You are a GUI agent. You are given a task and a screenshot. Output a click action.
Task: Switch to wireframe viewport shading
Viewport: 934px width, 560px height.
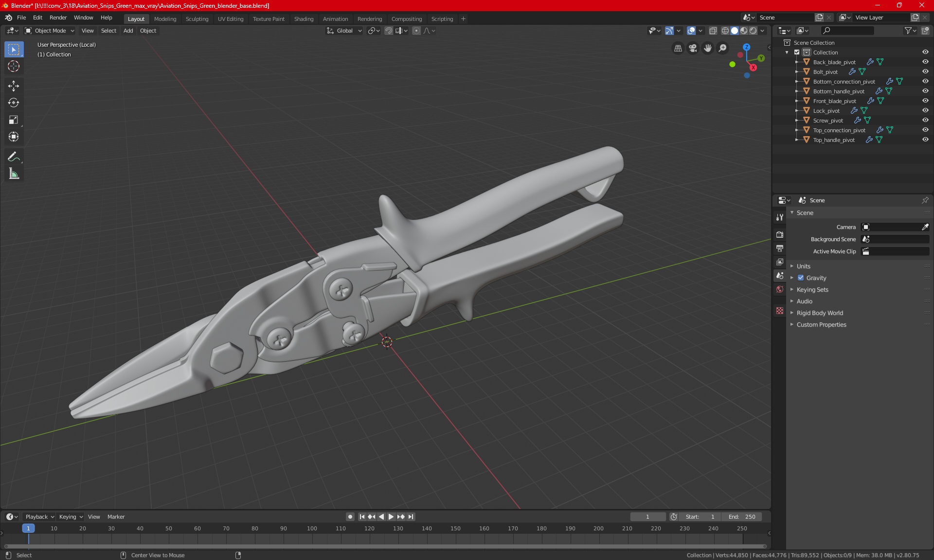point(725,31)
